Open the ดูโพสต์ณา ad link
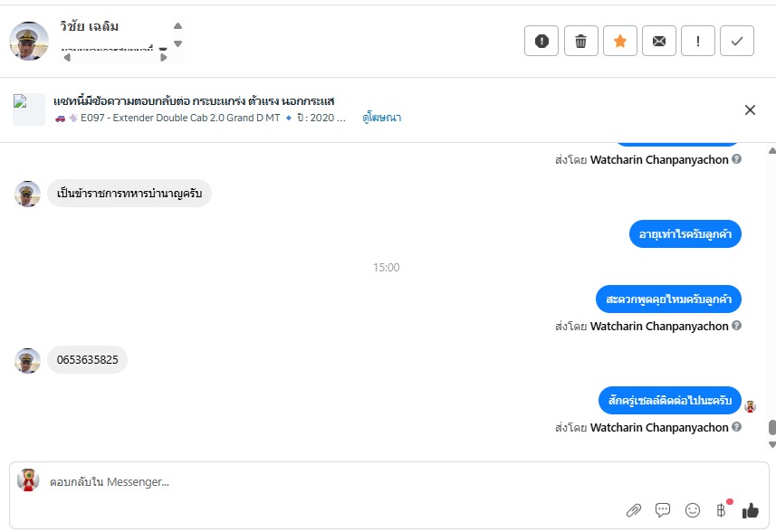This screenshot has height=532, width=776. coord(382,118)
